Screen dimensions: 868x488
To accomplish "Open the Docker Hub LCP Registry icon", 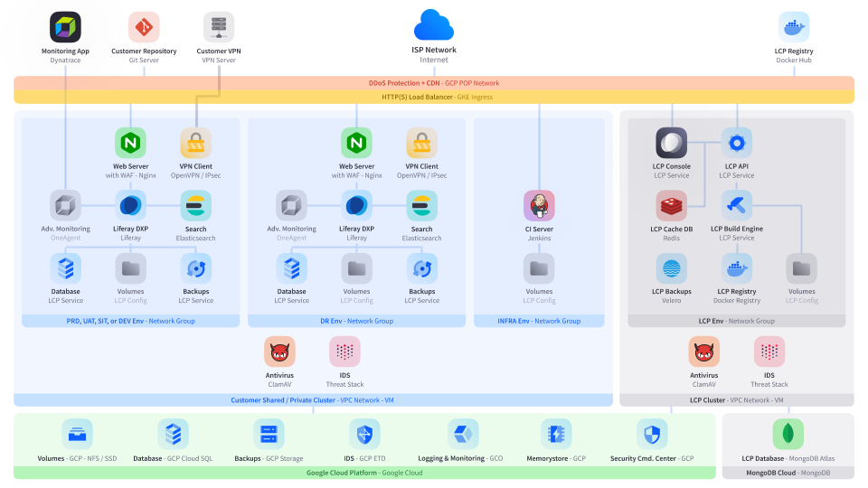I will 794,27.
